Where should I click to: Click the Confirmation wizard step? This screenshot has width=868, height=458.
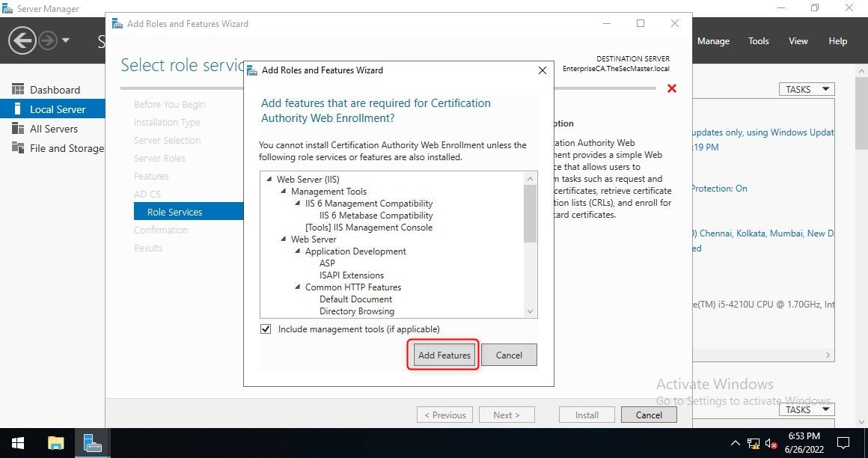pyautogui.click(x=161, y=230)
